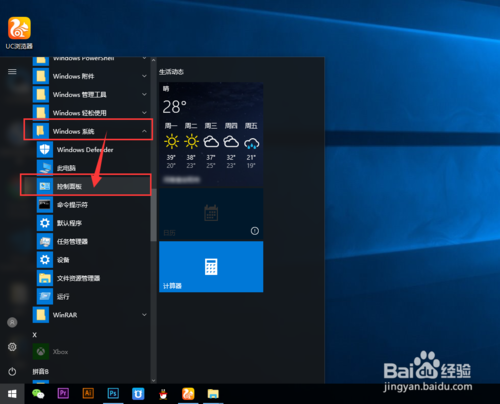Click the File Explorer (文件资源管理器) folder icon

(45, 278)
